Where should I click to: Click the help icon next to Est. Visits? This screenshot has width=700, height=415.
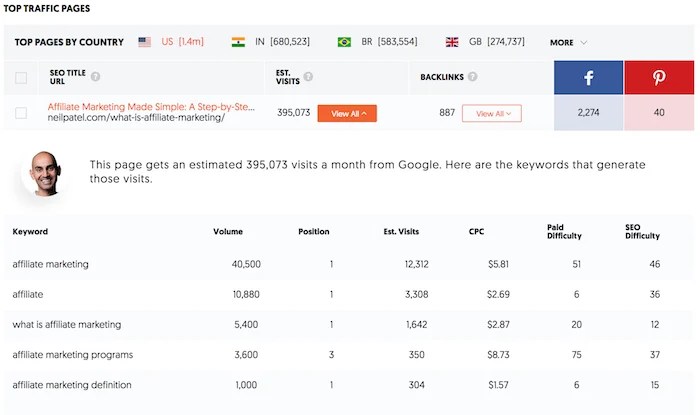308,77
